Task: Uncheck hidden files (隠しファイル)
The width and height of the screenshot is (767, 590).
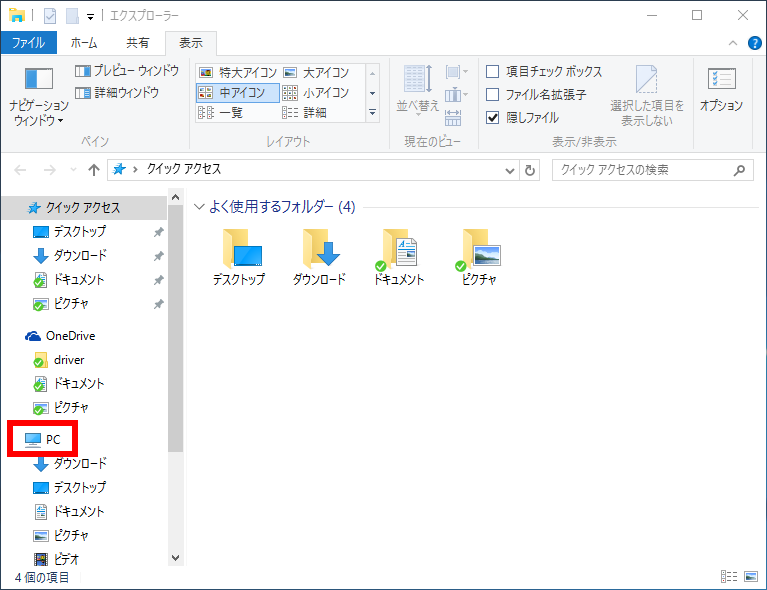Action: [x=493, y=117]
